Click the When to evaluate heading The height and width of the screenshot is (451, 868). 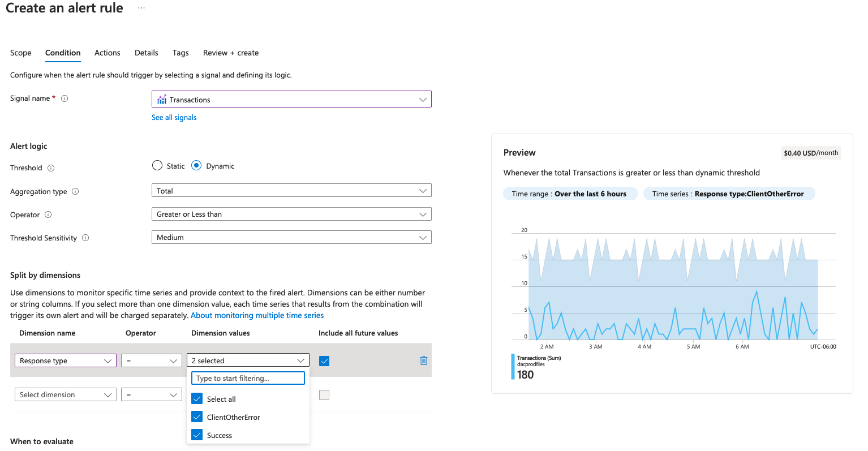[x=42, y=441]
